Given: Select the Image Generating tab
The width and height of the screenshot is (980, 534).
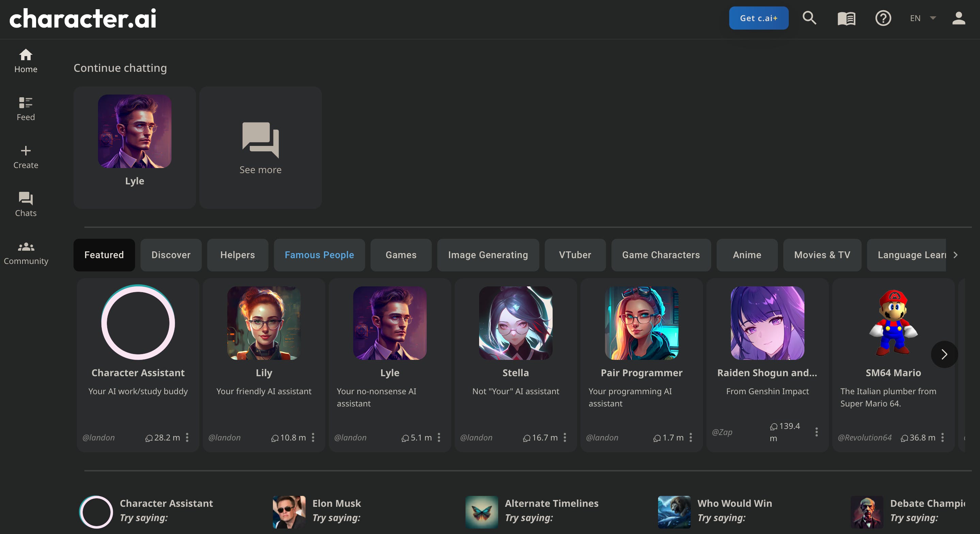Looking at the screenshot, I should click(x=488, y=255).
